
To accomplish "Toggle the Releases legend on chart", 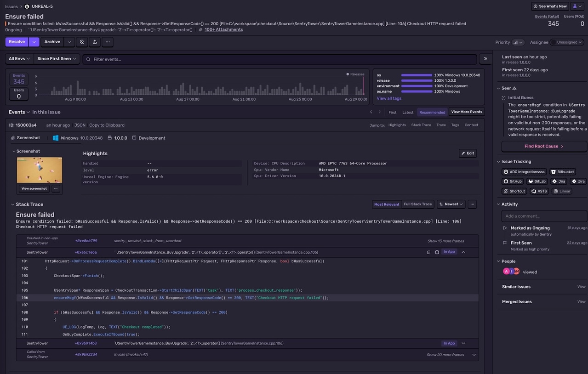I will [355, 74].
